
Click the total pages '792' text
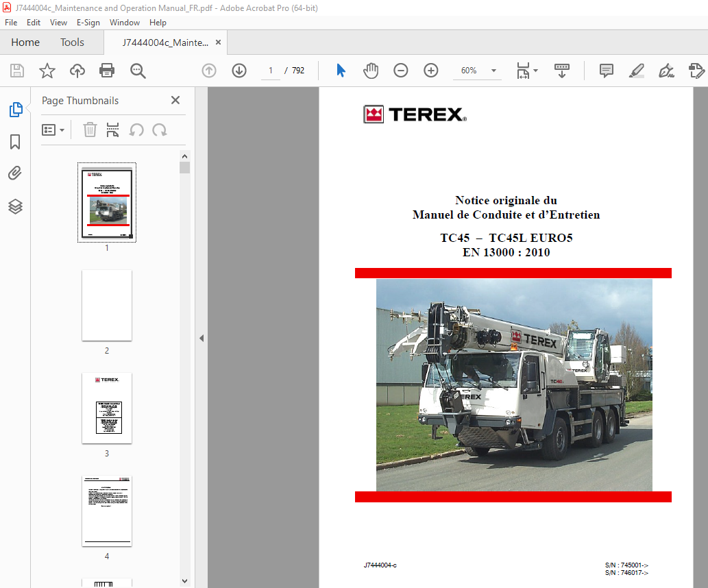point(298,71)
